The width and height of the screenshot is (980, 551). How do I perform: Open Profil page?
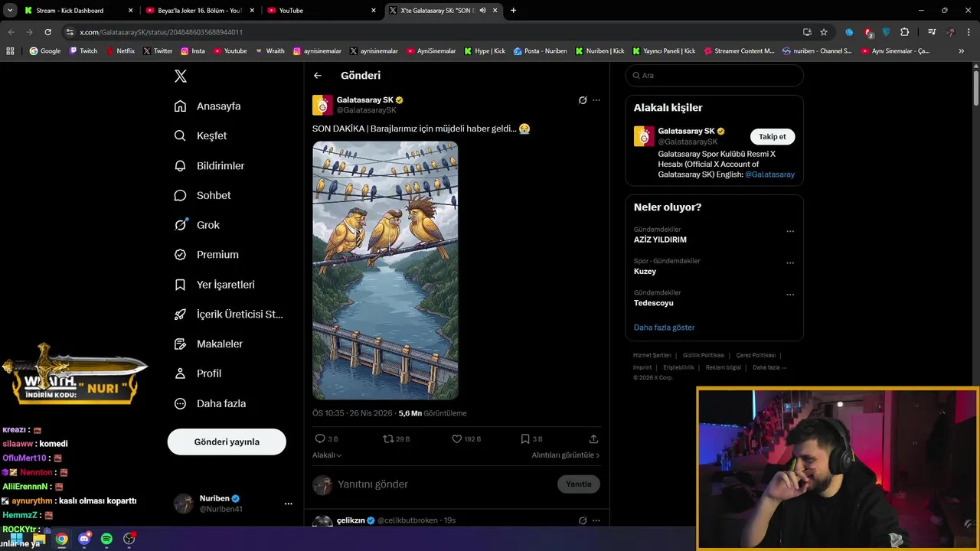pyautogui.click(x=198, y=373)
